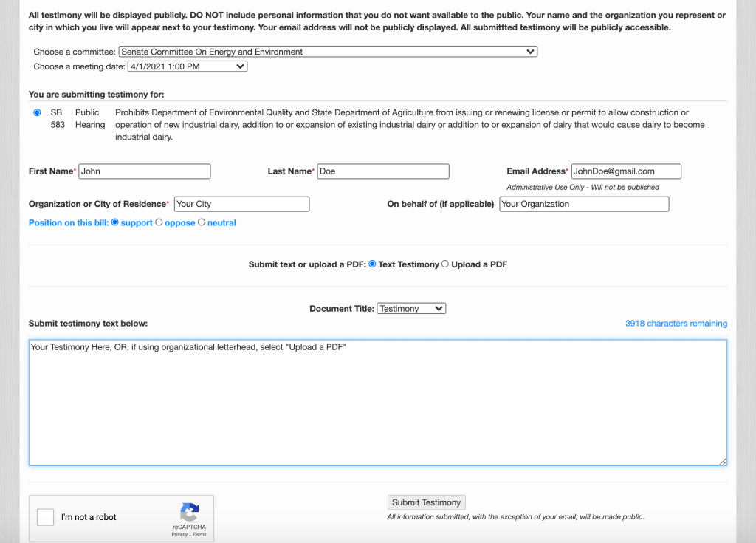Open the reCAPTCHA Privacy link

[x=179, y=534]
